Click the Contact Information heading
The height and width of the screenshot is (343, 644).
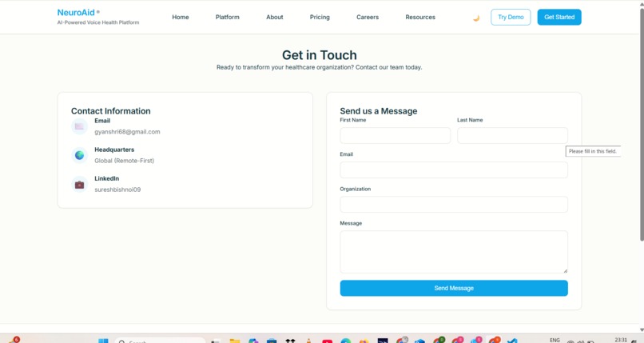(111, 111)
